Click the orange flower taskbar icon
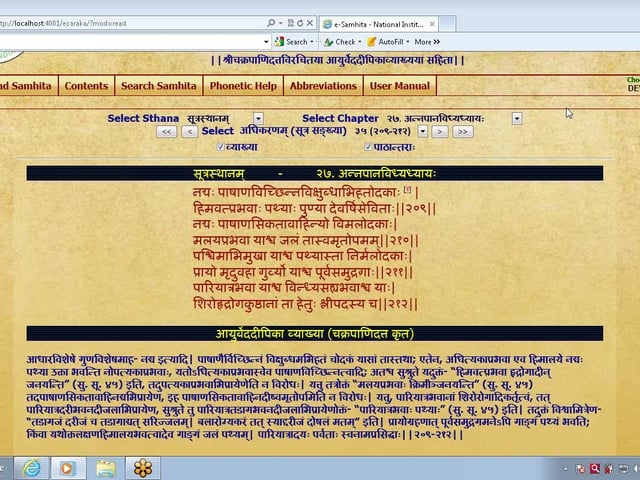The width and height of the screenshot is (640, 480). pos(143,467)
